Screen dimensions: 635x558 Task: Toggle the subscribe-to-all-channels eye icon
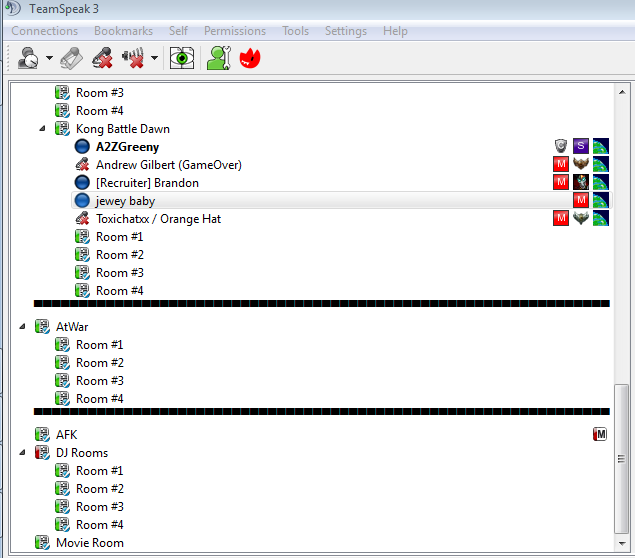(x=182, y=58)
